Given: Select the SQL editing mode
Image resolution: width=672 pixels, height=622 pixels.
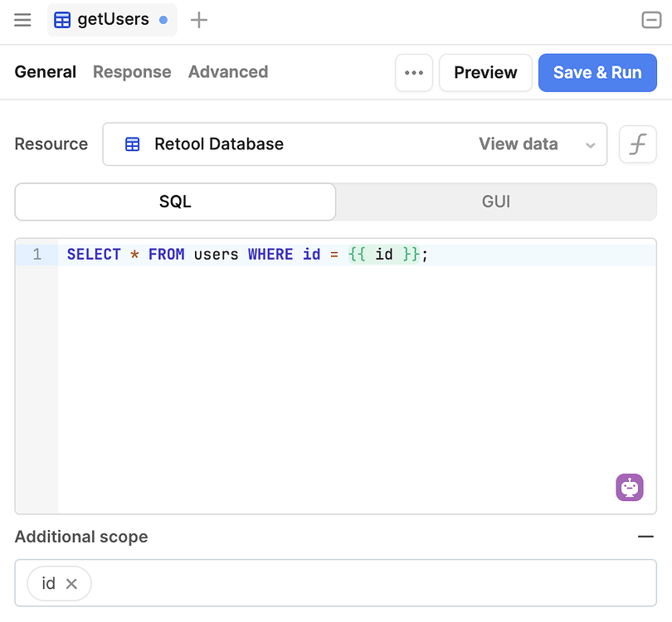Looking at the screenshot, I should pos(174,202).
